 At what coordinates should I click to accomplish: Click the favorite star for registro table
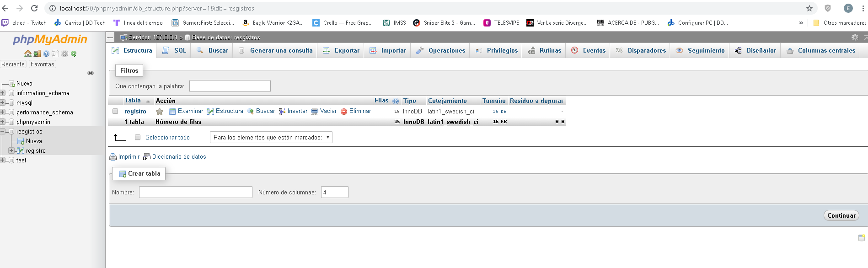click(160, 112)
